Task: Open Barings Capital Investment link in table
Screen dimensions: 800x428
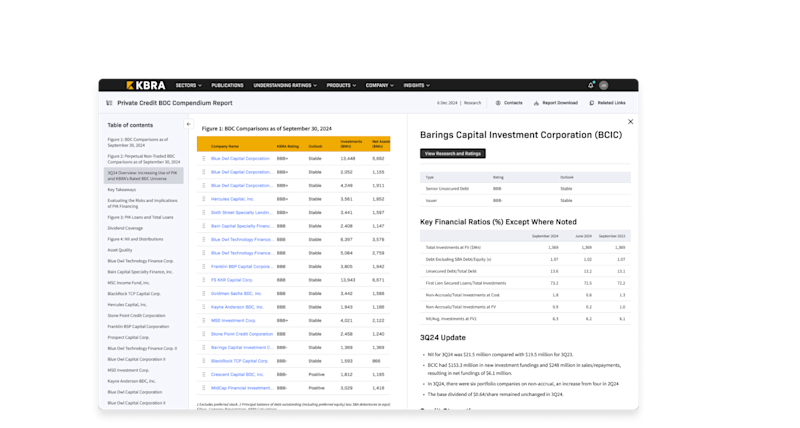Action: coord(242,347)
